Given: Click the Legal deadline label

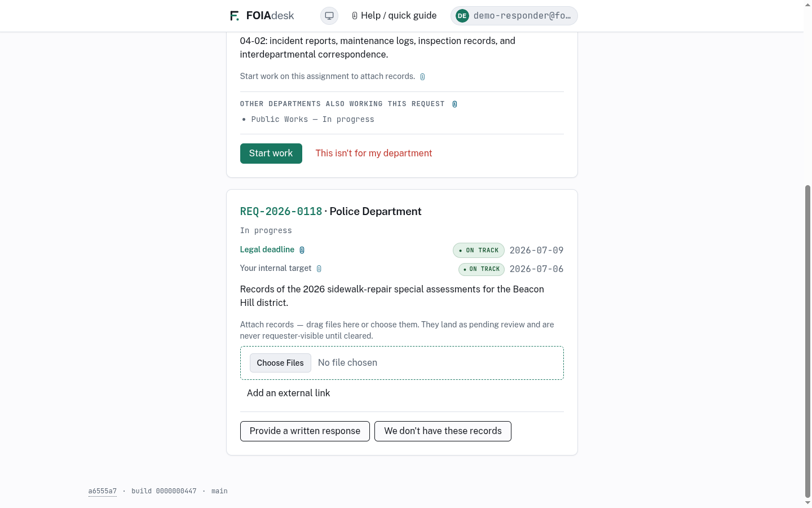Looking at the screenshot, I should pos(267,249).
